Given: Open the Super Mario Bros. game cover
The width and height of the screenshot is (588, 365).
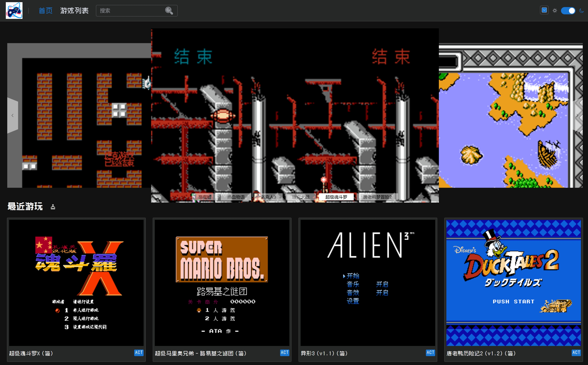Looking at the screenshot, I should [222, 283].
